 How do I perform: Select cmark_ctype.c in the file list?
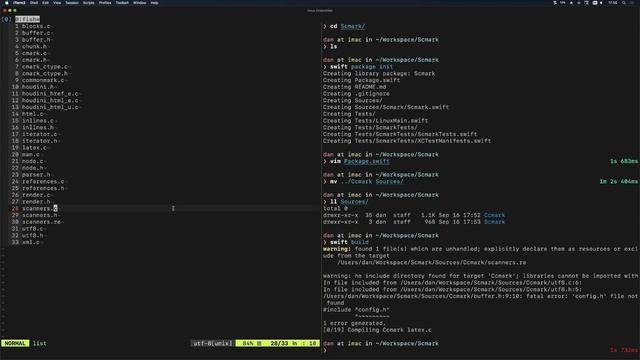(45, 67)
